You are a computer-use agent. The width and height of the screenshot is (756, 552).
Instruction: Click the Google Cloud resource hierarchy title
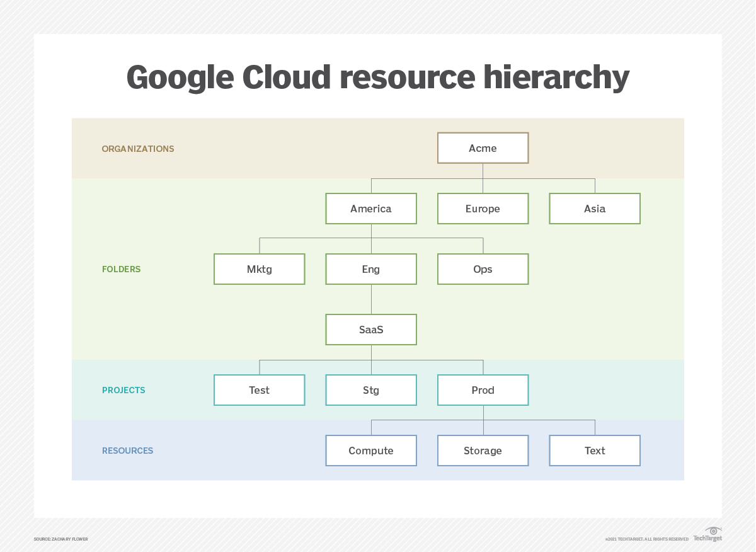pyautogui.click(x=378, y=78)
